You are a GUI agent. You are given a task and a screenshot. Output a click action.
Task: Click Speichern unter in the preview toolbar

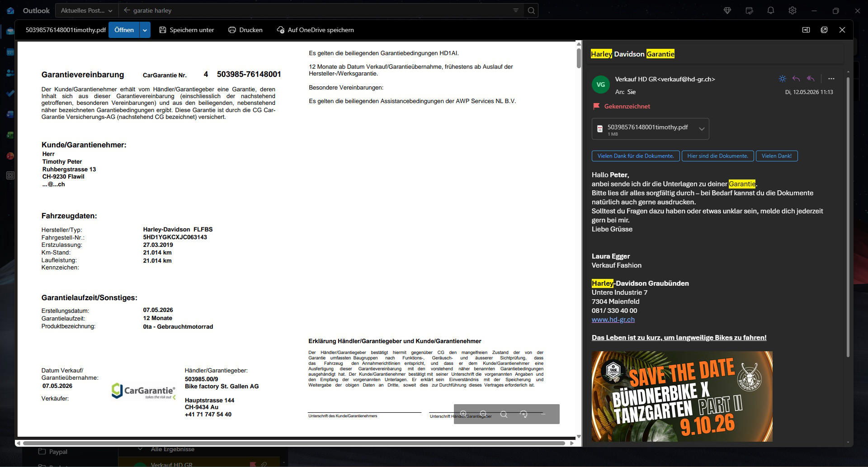tap(187, 30)
